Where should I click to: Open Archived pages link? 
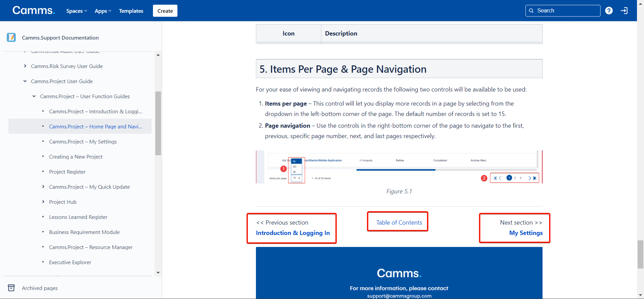click(x=40, y=288)
